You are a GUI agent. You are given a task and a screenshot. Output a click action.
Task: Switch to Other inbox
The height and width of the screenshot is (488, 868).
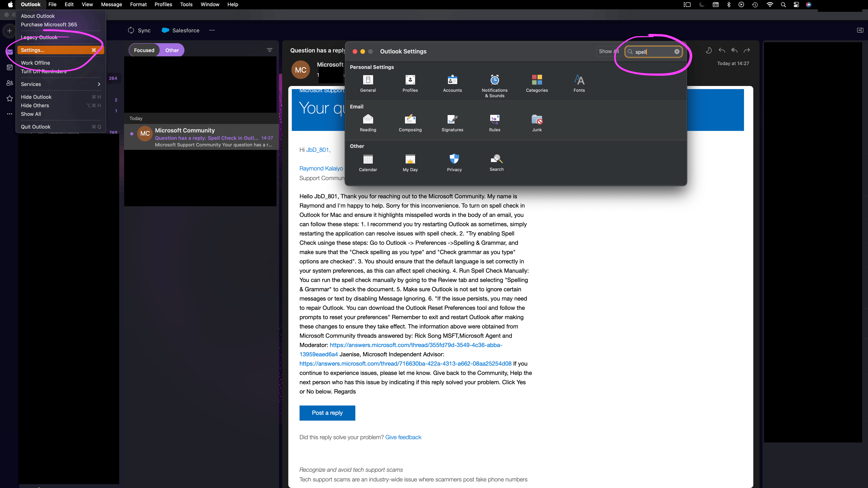coord(172,50)
